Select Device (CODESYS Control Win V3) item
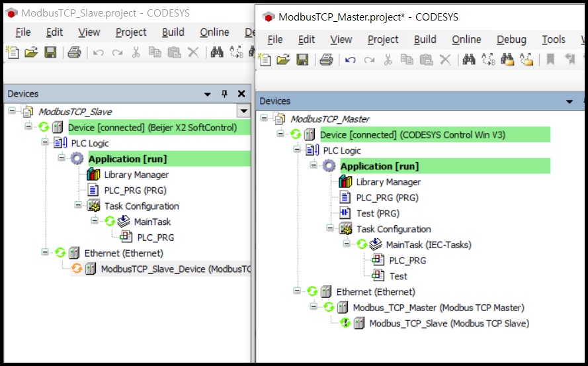 point(413,135)
